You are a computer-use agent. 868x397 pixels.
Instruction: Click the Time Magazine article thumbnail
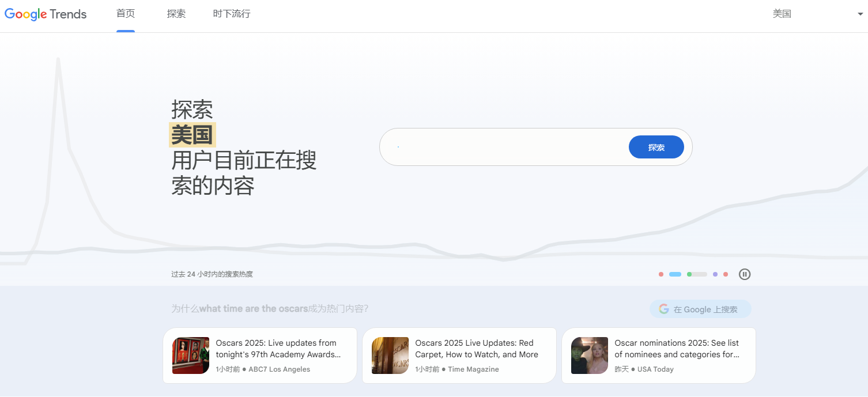(390, 356)
